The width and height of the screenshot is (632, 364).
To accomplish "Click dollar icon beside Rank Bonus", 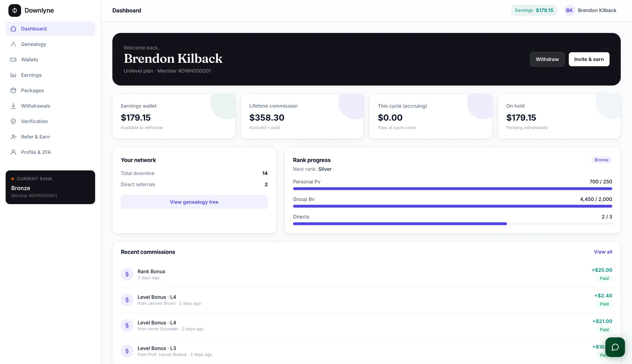I will click(127, 274).
